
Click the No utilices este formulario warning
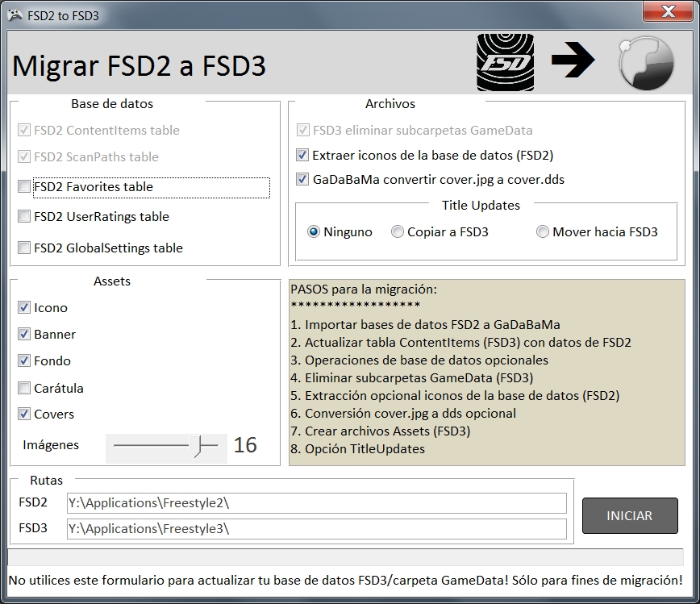coord(345,581)
